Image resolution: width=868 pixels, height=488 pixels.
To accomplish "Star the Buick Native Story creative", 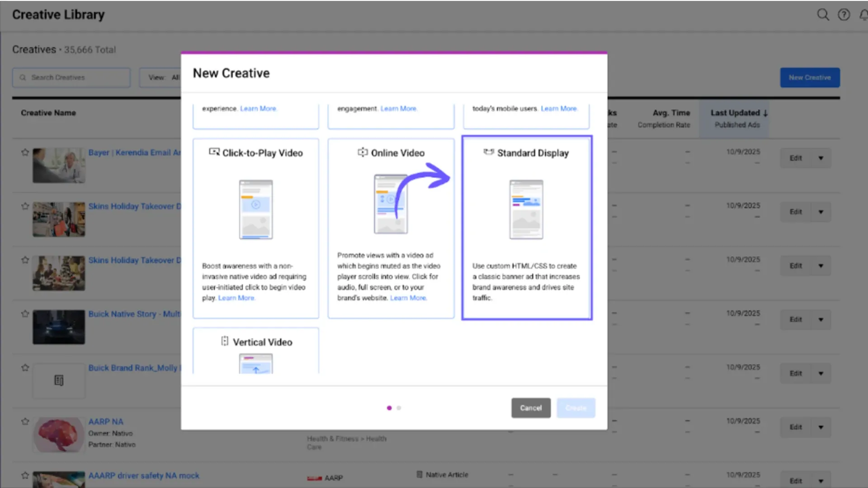I will click(x=25, y=314).
